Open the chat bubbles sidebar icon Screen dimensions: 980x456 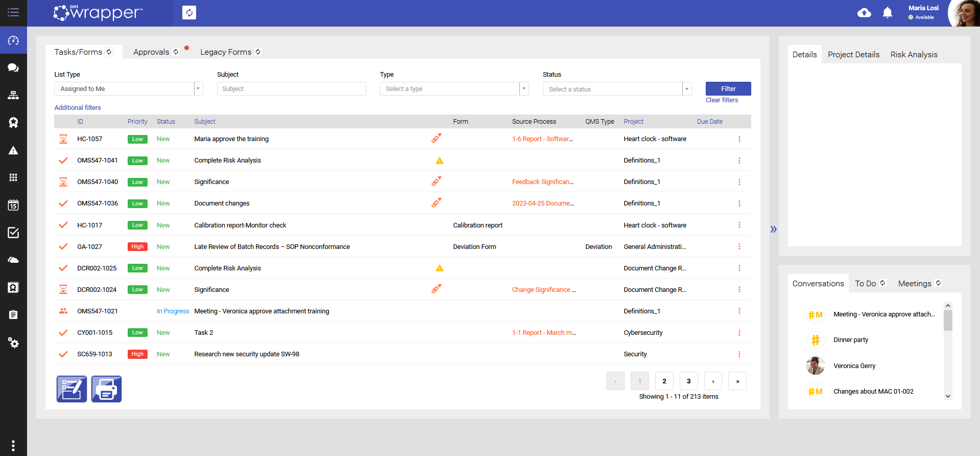point(13,67)
